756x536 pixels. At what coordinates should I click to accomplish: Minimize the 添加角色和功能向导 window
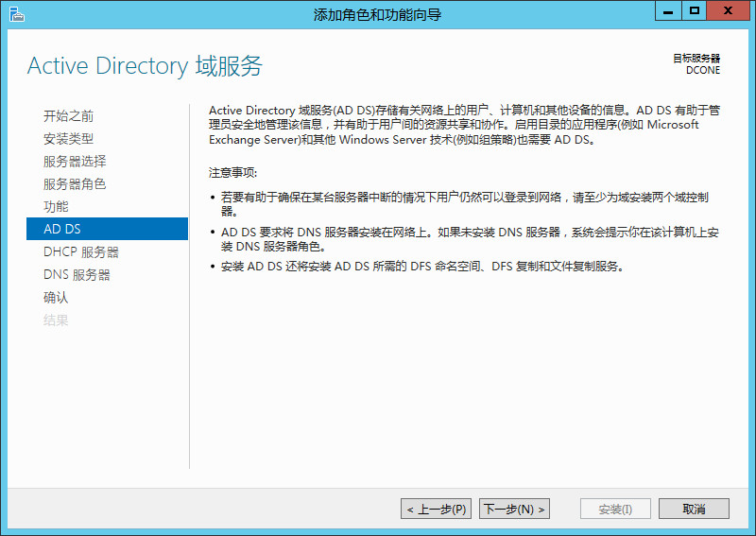pos(670,10)
